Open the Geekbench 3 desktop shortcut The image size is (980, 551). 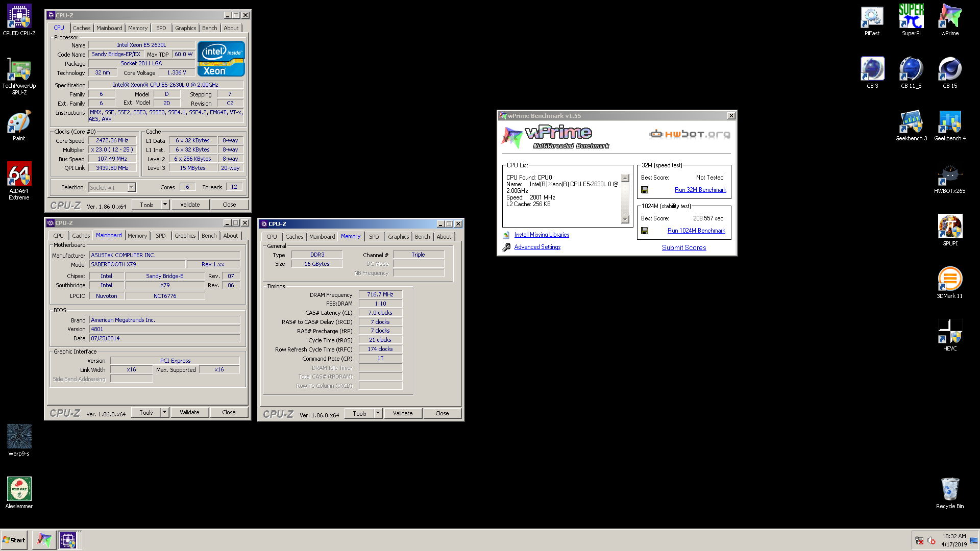coord(911,126)
